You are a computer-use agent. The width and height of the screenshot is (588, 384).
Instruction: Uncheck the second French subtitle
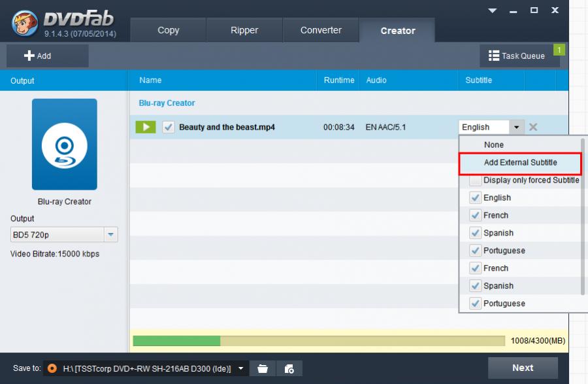(475, 268)
